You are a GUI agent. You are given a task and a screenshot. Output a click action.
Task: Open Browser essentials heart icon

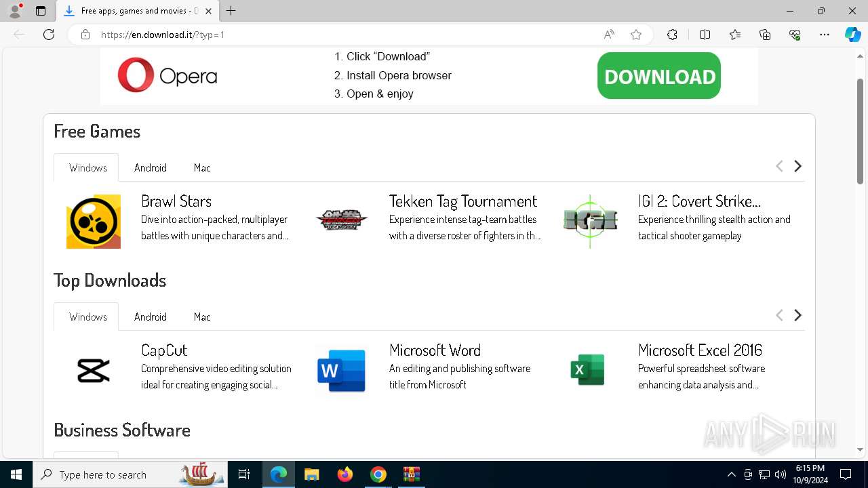pyautogui.click(x=795, y=35)
